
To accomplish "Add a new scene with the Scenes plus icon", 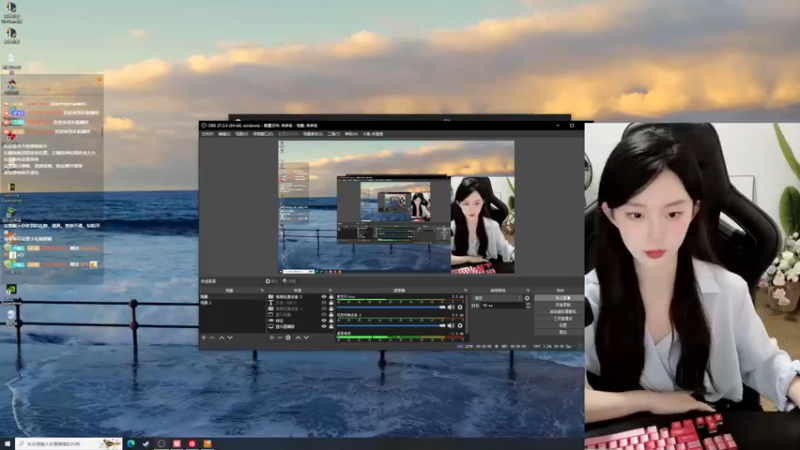I will (x=204, y=338).
